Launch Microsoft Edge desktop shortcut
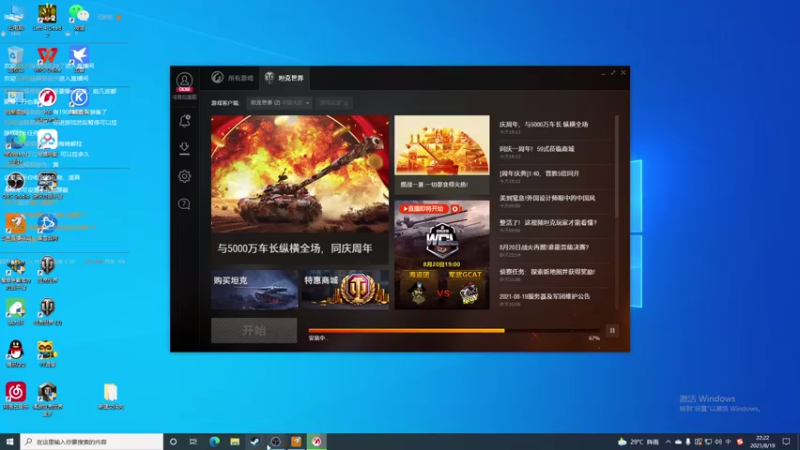 tap(15, 146)
